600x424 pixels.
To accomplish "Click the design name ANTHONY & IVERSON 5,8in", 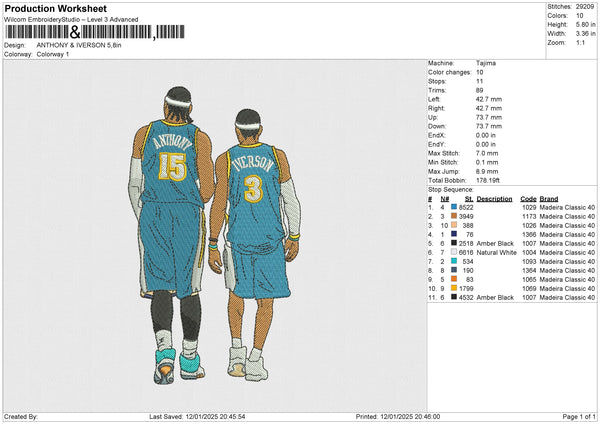I will [79, 45].
